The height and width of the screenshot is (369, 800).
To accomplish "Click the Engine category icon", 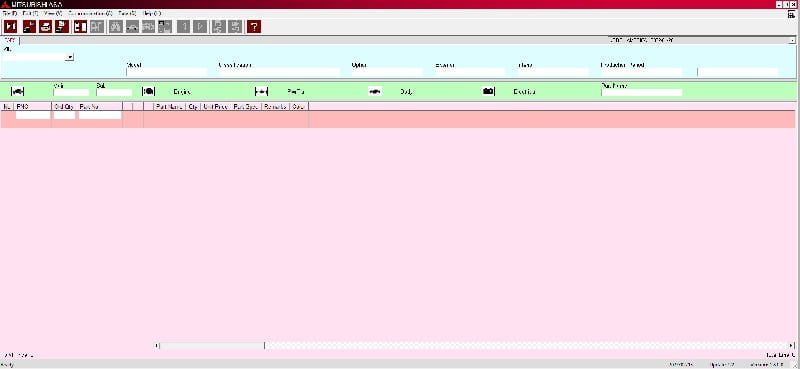I will click(148, 91).
